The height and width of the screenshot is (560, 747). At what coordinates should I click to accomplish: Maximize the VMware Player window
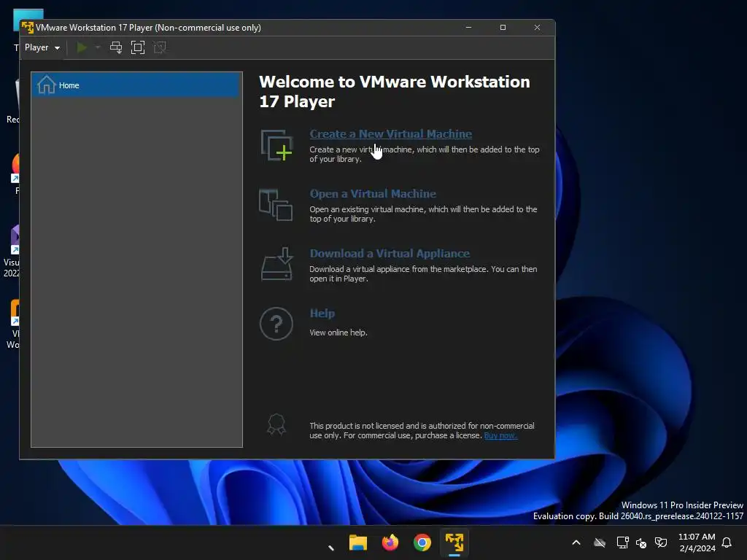[x=503, y=28]
